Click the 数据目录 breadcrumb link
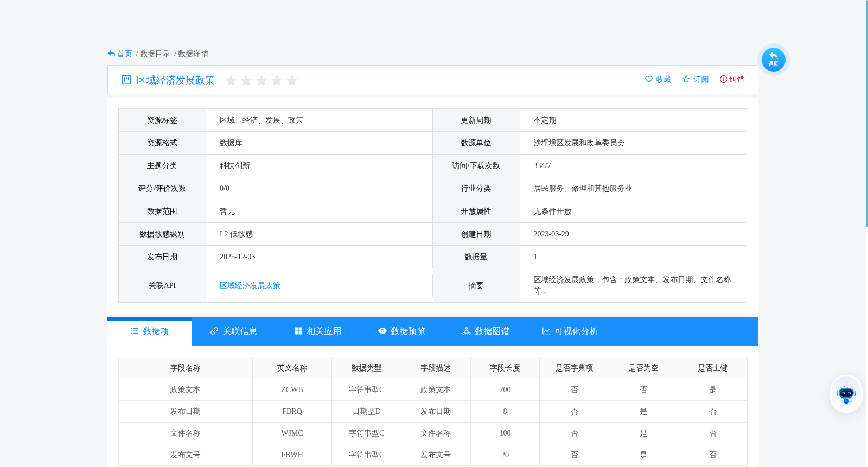The image size is (868, 467). [155, 54]
